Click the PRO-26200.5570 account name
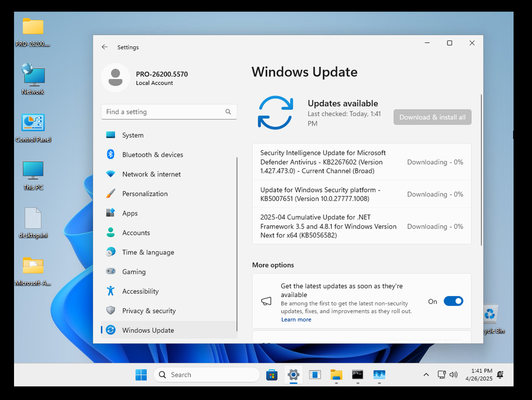The width and height of the screenshot is (532, 400). click(x=162, y=74)
